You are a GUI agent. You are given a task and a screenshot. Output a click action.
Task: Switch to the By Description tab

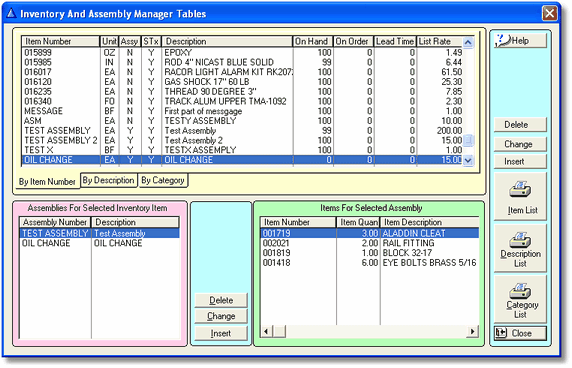pyautogui.click(x=108, y=180)
